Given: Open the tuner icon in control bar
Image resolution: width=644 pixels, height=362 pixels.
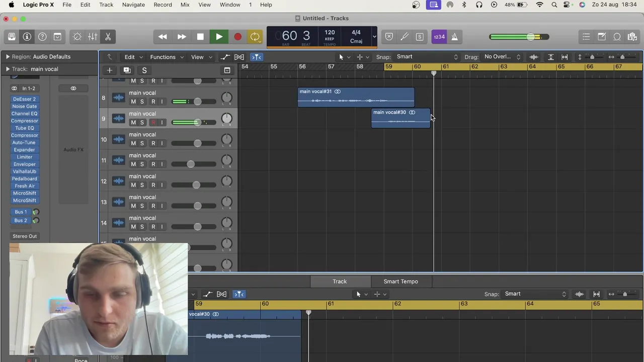Looking at the screenshot, I should point(405,37).
